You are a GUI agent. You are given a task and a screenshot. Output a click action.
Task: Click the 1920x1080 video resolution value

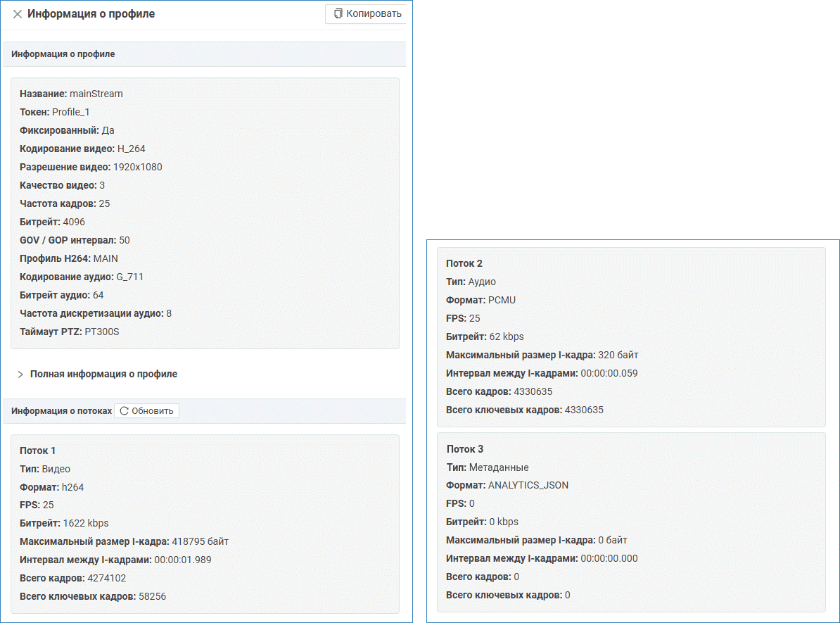[138, 167]
